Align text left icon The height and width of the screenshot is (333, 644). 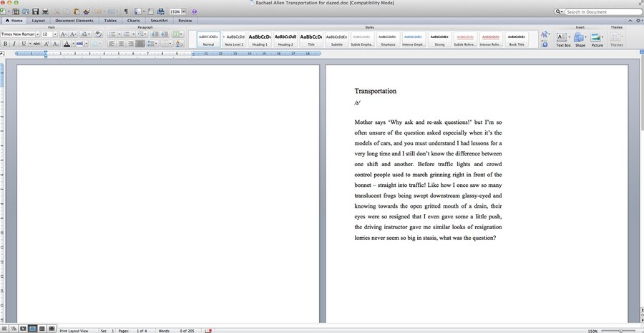pyautogui.click(x=112, y=44)
